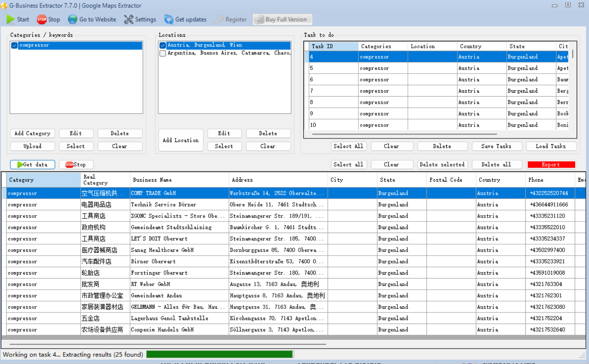
Task: Click the Get updates icon
Action: [169, 19]
